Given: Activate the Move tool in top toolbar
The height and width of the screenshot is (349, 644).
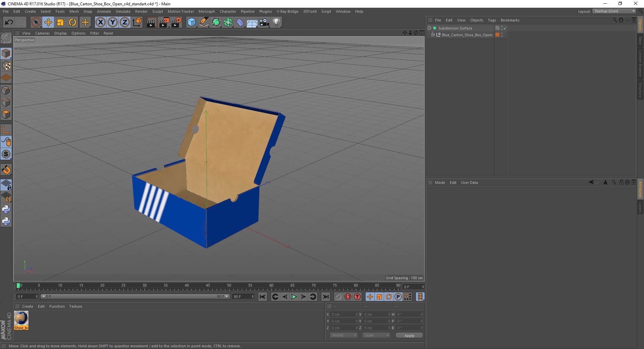Looking at the screenshot, I should (x=48, y=22).
